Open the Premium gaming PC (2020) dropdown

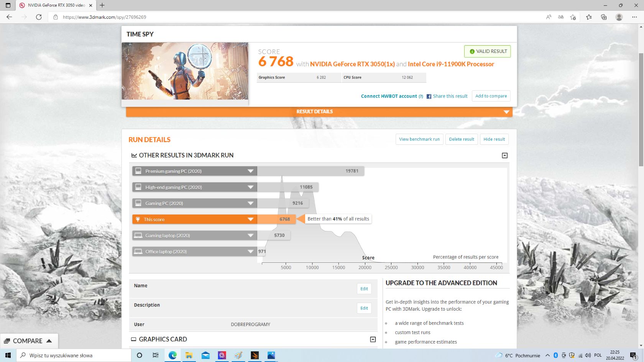click(x=251, y=171)
